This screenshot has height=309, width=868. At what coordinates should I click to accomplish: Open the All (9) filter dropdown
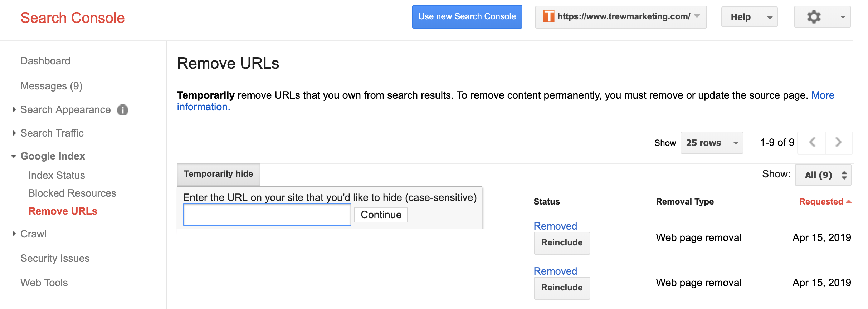[823, 175]
